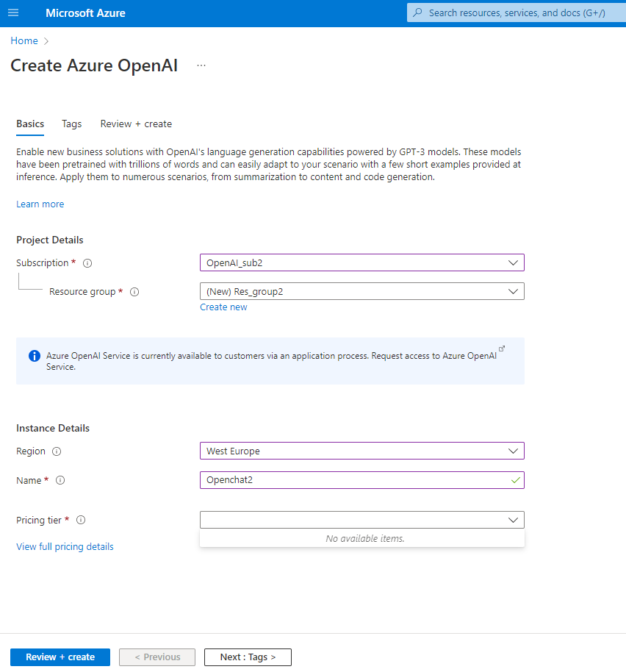Switch to the Tags tab

coord(71,124)
